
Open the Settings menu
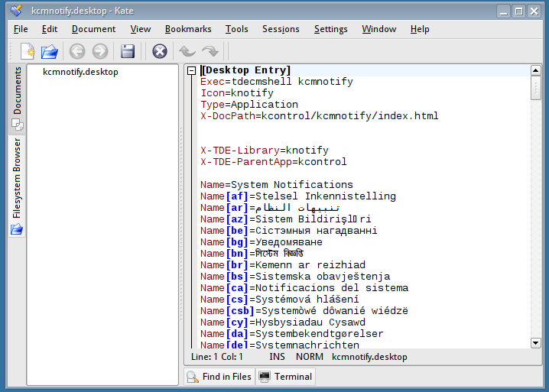(330, 29)
